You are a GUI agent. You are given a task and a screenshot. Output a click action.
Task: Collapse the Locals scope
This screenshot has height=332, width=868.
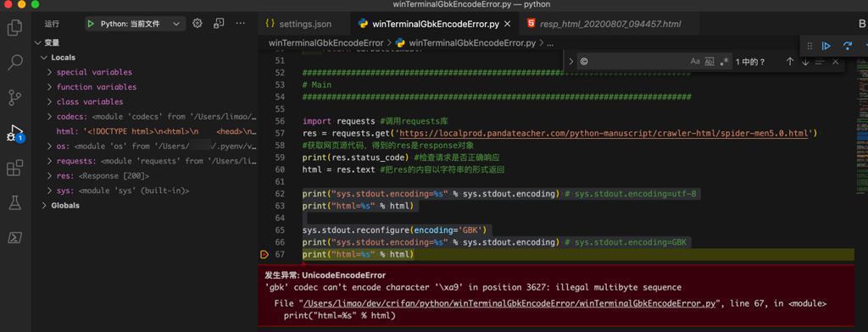coord(44,58)
